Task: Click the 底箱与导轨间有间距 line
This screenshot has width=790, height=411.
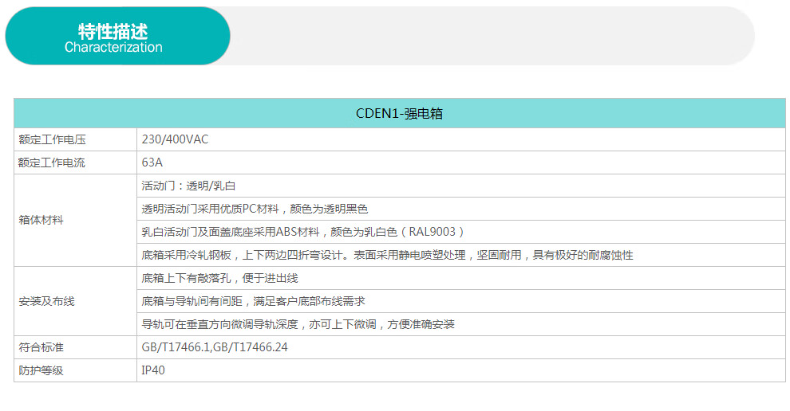Action: click(x=252, y=301)
